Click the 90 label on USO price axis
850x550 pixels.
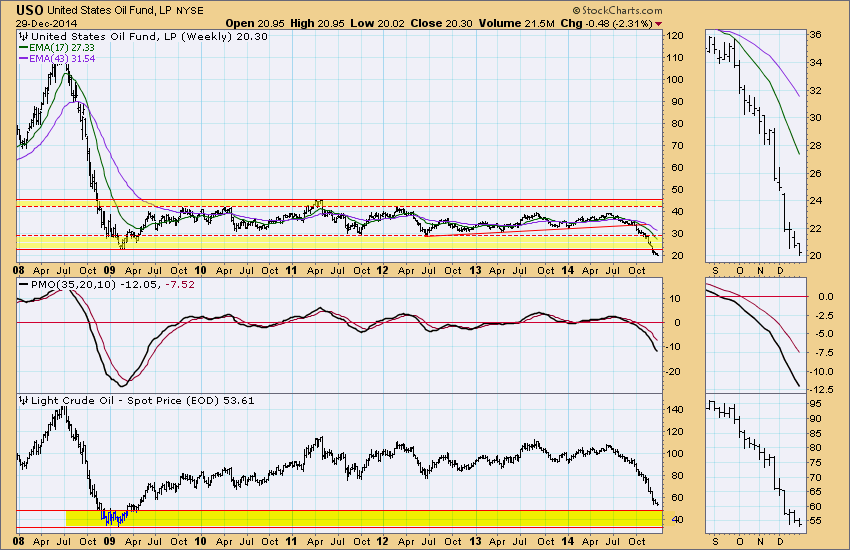(x=678, y=102)
